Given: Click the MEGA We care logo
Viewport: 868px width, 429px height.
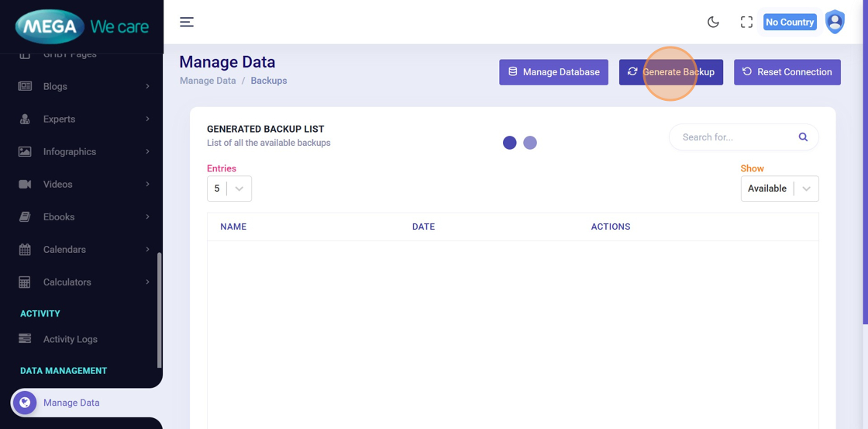Looking at the screenshot, I should tap(81, 26).
